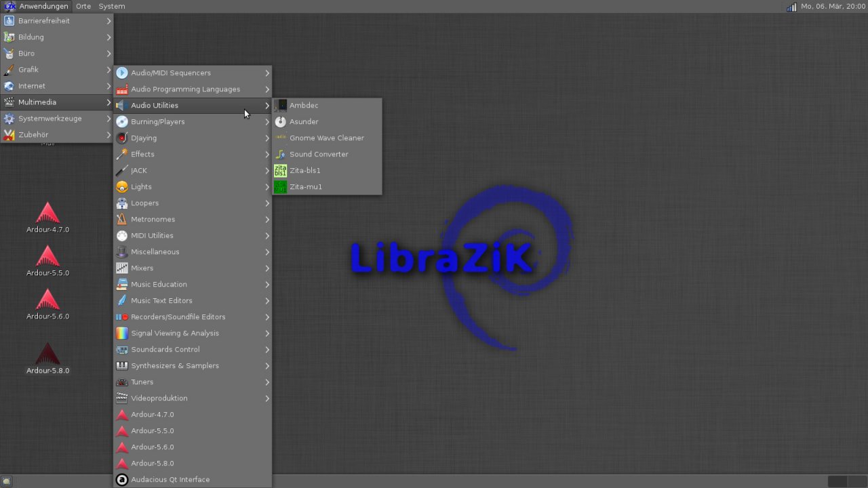Click the DJaying category icon
The width and height of the screenshot is (868, 488).
click(x=122, y=138)
